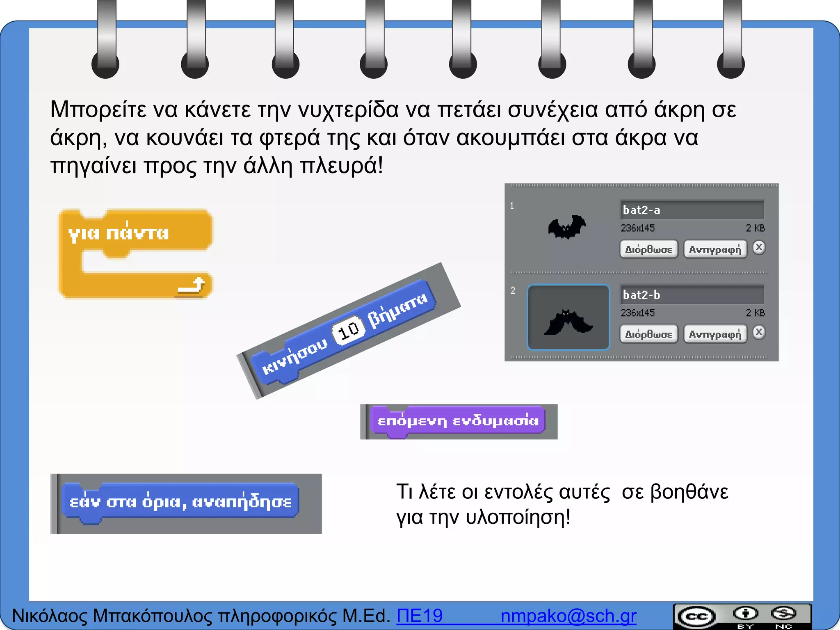
Task: Click the 'Μπορείτε να κάνετε την νυχτερίδα' paragraph
Action: [x=393, y=137]
